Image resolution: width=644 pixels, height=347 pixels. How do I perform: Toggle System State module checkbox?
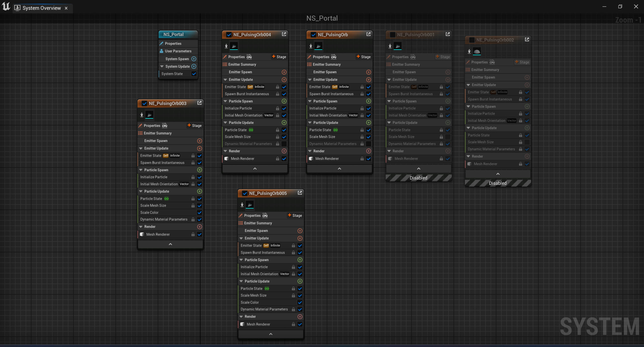tap(194, 74)
